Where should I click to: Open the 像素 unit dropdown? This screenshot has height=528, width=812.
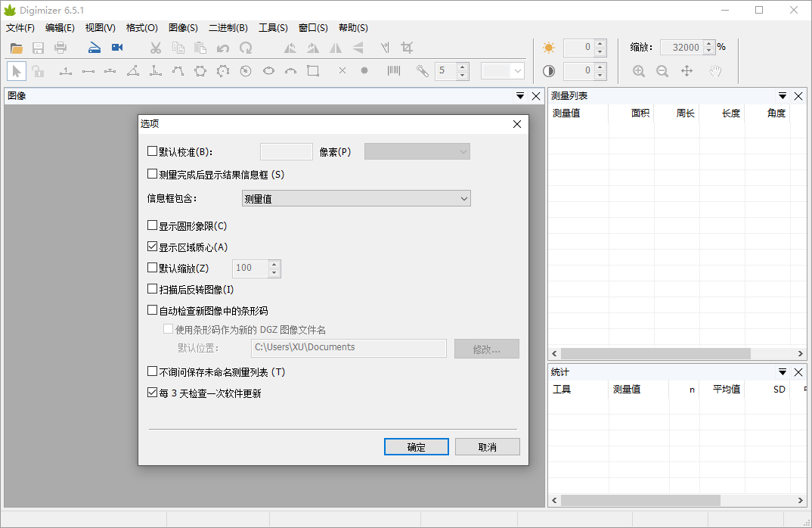coord(464,151)
